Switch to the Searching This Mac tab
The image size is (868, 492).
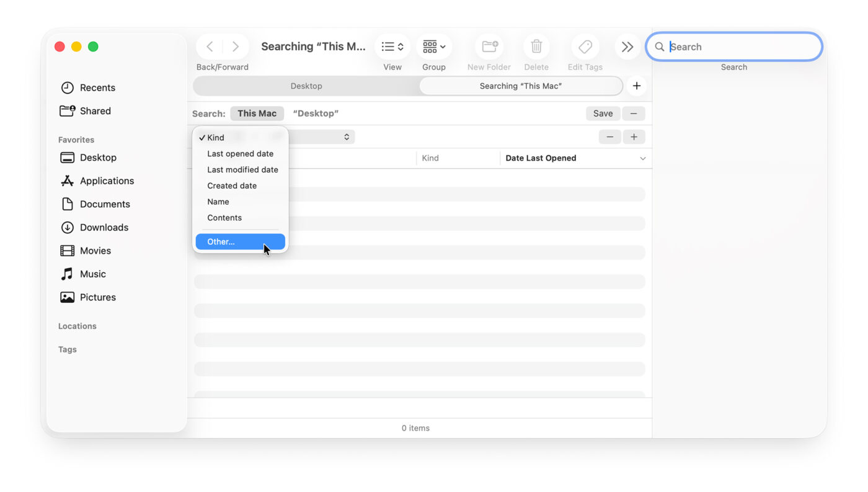521,86
